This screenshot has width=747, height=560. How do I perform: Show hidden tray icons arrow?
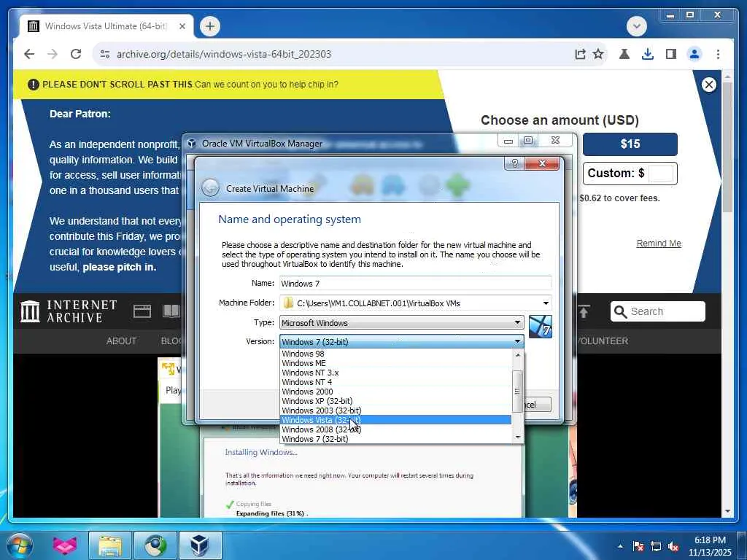click(620, 546)
